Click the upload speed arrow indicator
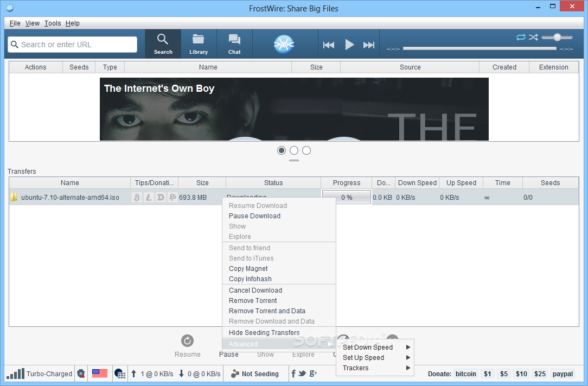 pos(133,374)
